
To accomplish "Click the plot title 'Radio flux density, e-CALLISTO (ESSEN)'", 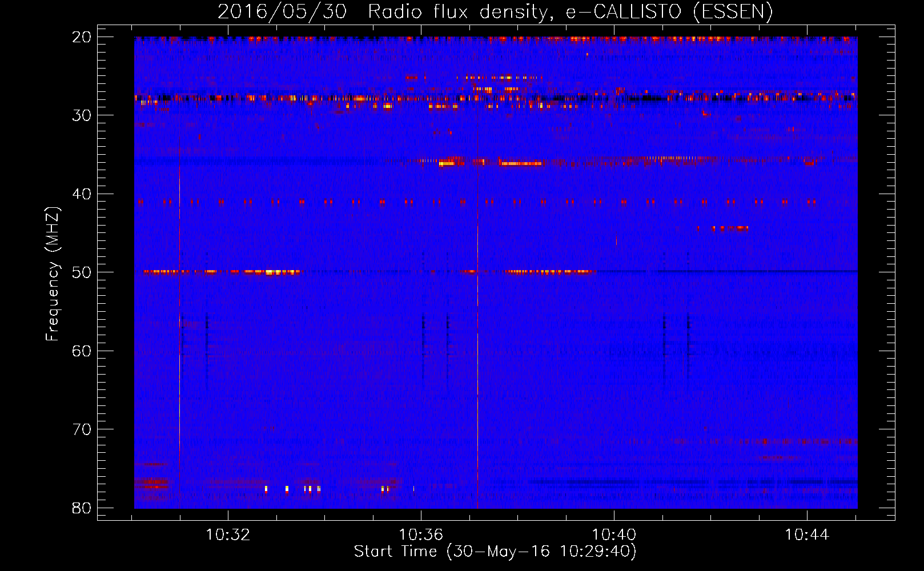I will coord(570,11).
